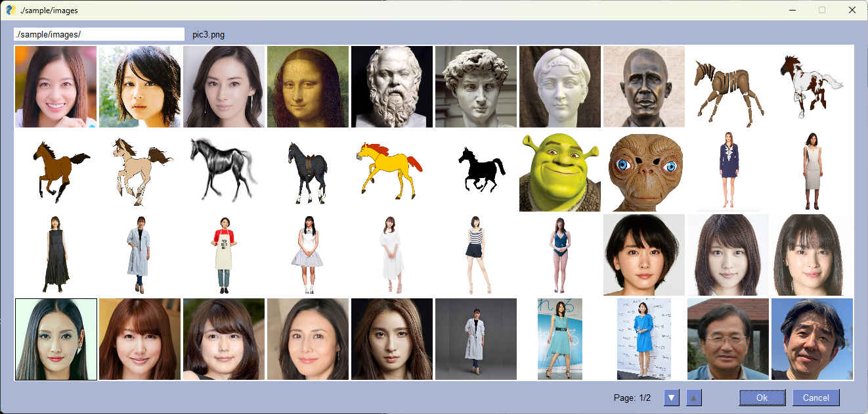Select the woman in red shirt and apron

click(x=224, y=255)
